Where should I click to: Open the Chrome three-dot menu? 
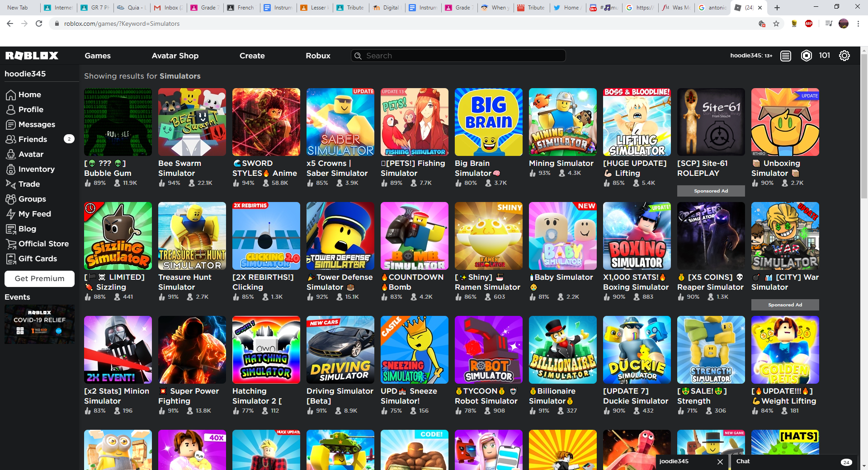pos(858,23)
